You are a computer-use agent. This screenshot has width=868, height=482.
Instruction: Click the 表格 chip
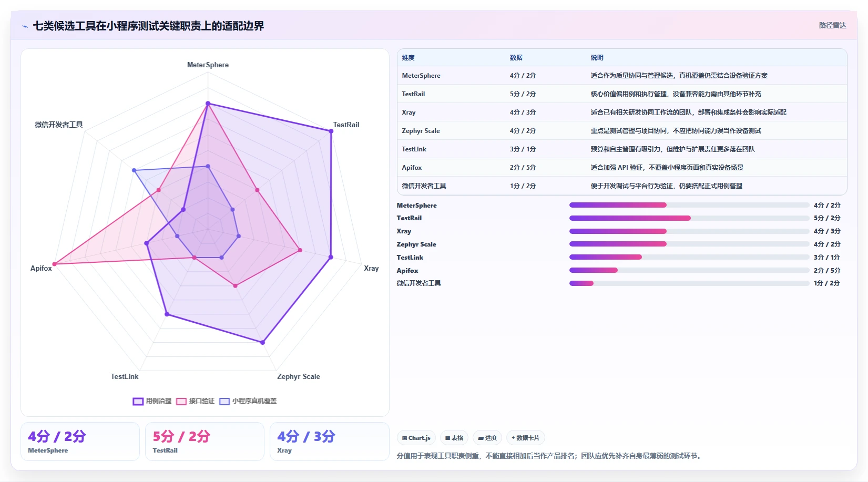point(454,438)
